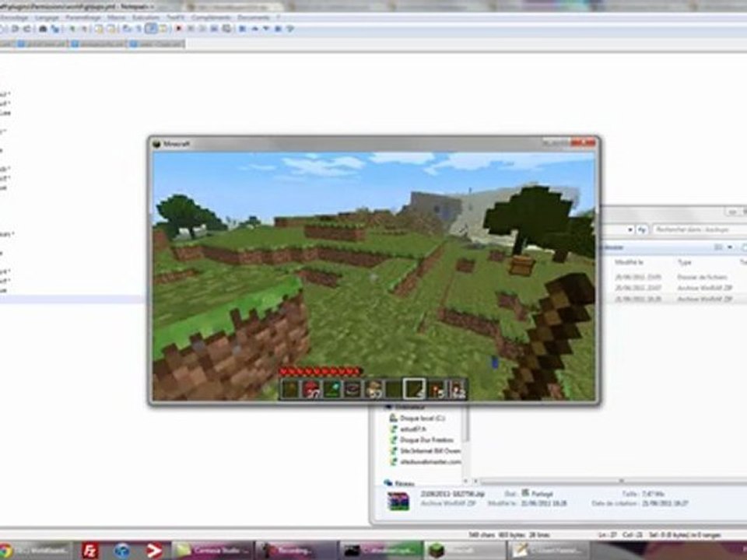
Task: Click the last icon on Notepad++ toolbar
Action: tap(289, 29)
